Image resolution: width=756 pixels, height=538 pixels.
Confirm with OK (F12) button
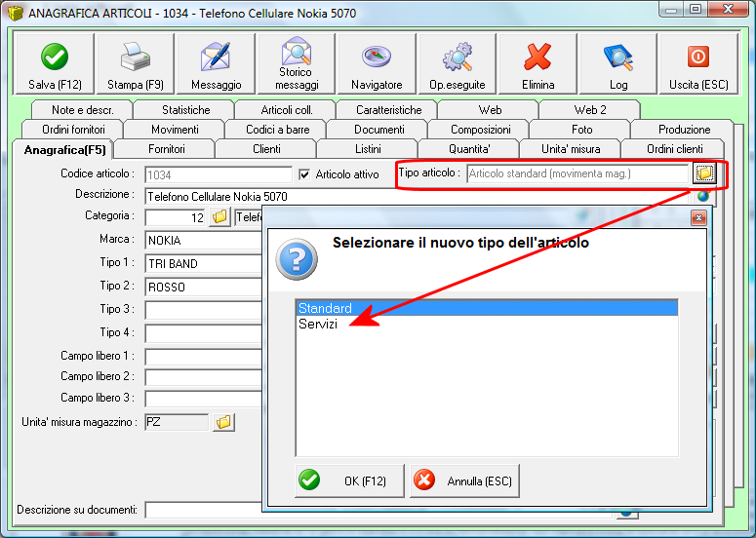(x=349, y=480)
